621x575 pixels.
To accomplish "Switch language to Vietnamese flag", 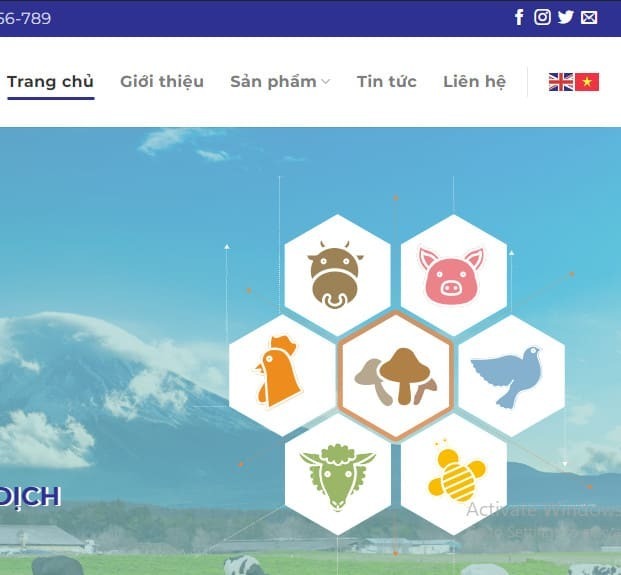I will click(587, 82).
